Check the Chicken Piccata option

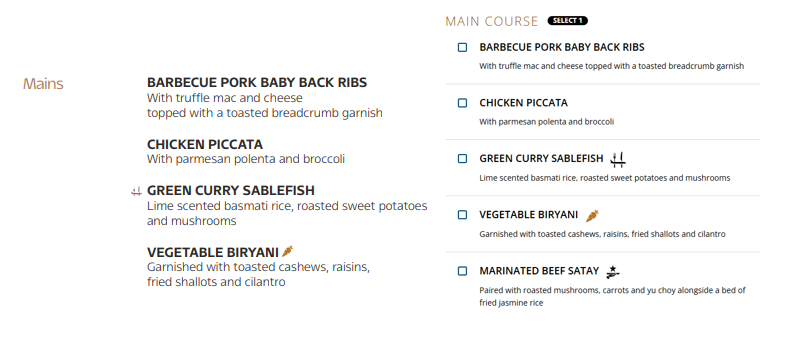click(x=462, y=103)
